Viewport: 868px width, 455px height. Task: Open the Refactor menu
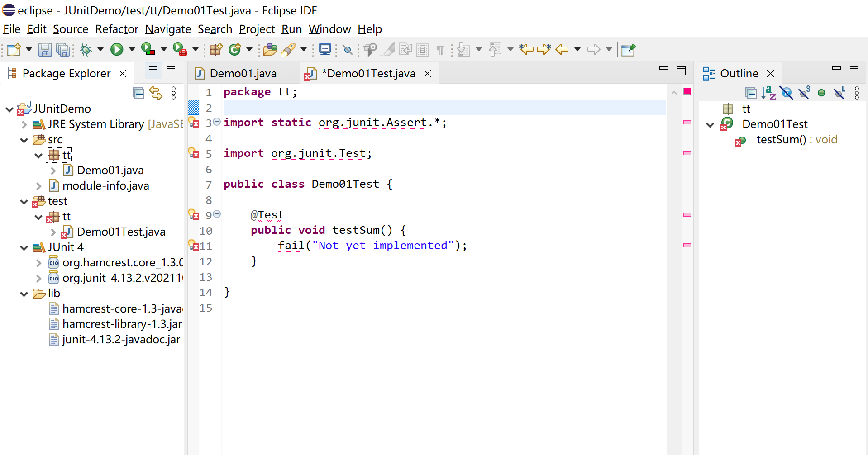coord(117,29)
